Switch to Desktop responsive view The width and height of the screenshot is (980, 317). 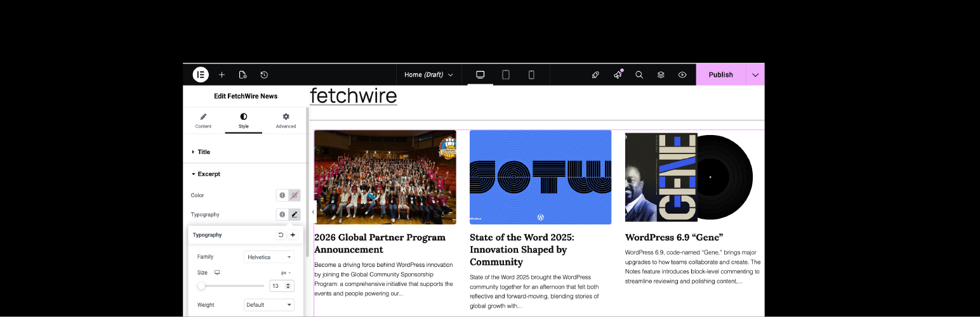[x=480, y=75]
